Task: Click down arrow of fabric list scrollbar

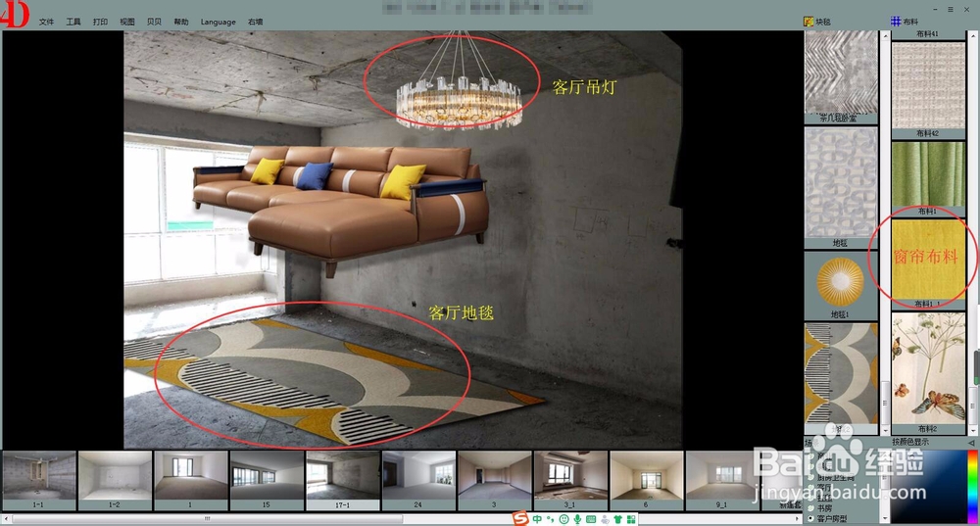Action: [x=973, y=430]
